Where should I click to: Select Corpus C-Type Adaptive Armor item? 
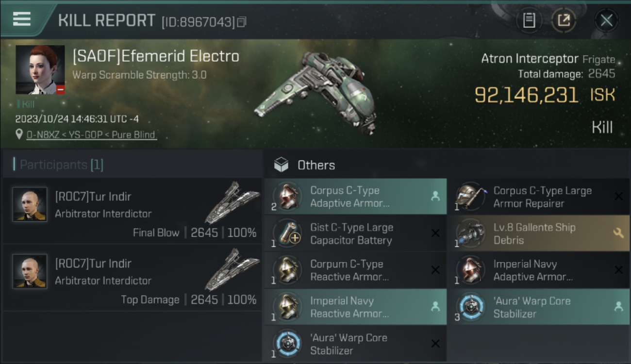click(x=355, y=197)
